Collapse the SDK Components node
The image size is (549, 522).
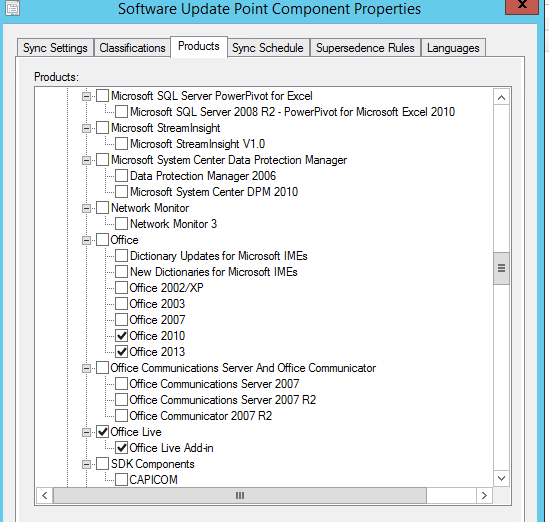coord(86,465)
